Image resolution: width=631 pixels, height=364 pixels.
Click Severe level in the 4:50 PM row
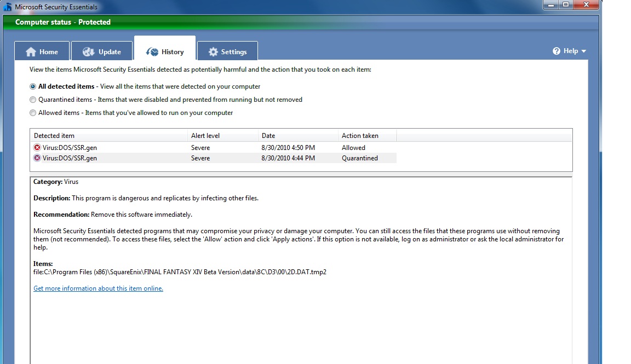pyautogui.click(x=200, y=148)
